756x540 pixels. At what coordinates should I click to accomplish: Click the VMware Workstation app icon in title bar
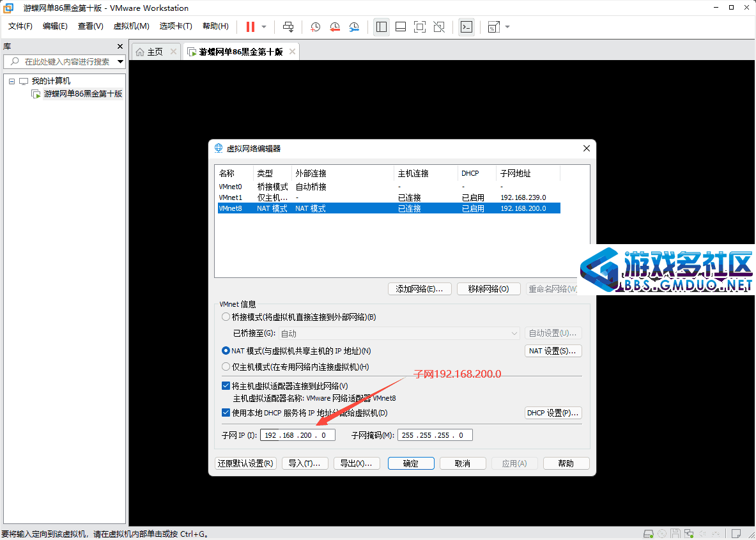[8, 8]
